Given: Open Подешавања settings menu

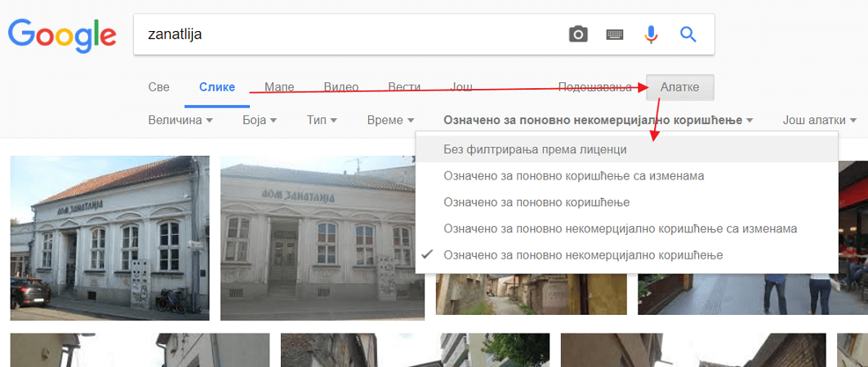Looking at the screenshot, I should click(x=594, y=87).
